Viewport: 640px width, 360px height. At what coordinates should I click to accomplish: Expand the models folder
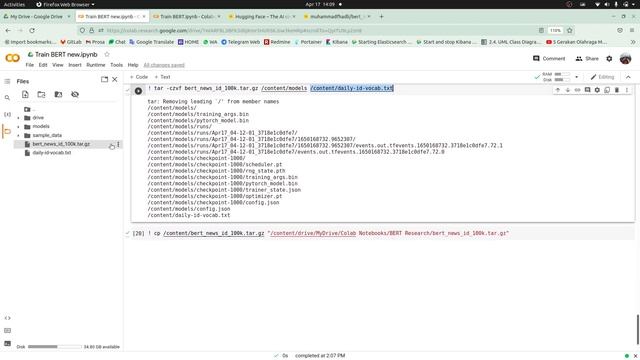coord(18,127)
